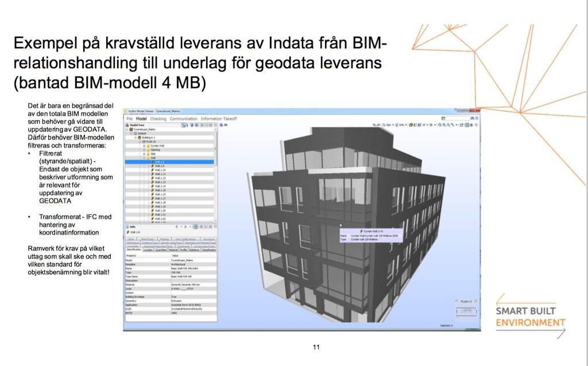Open the Profile tab in Info
588x366 pixels.
click(x=183, y=250)
